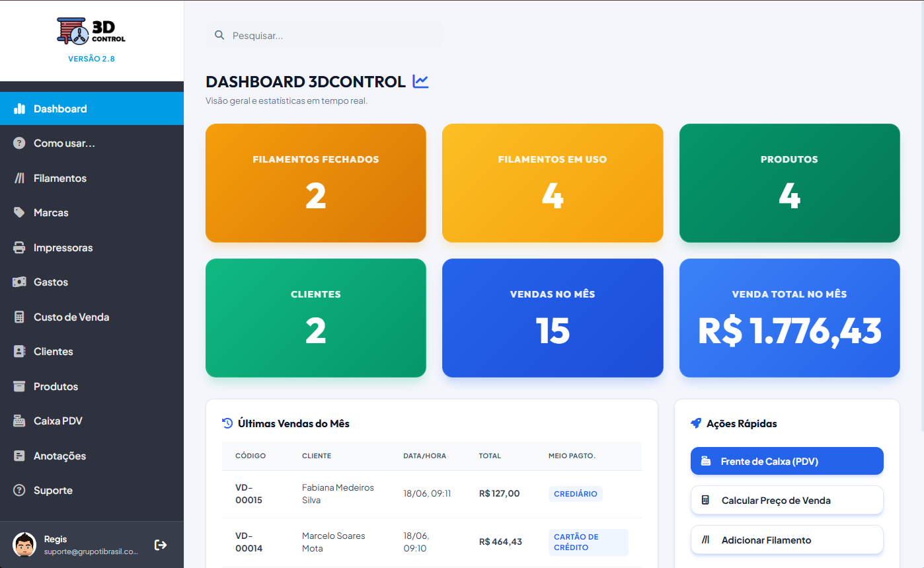Click the Gastos money icon
Image resolution: width=924 pixels, height=568 pixels.
pos(19,282)
